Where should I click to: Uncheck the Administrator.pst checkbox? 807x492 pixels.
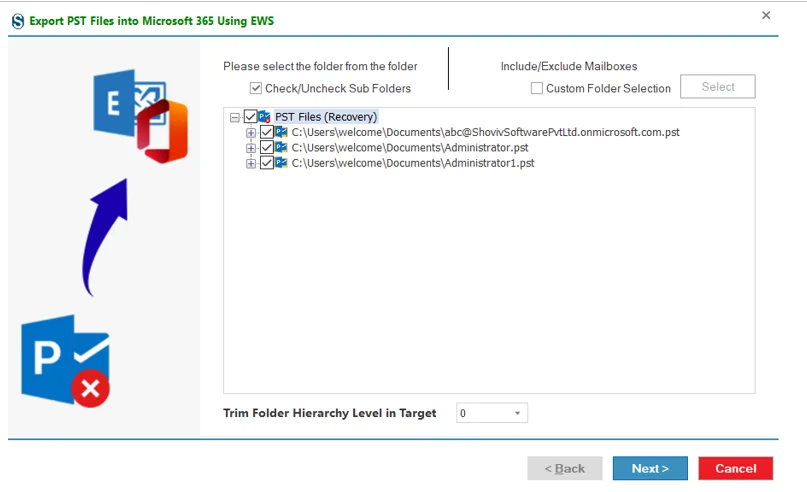[x=267, y=148]
